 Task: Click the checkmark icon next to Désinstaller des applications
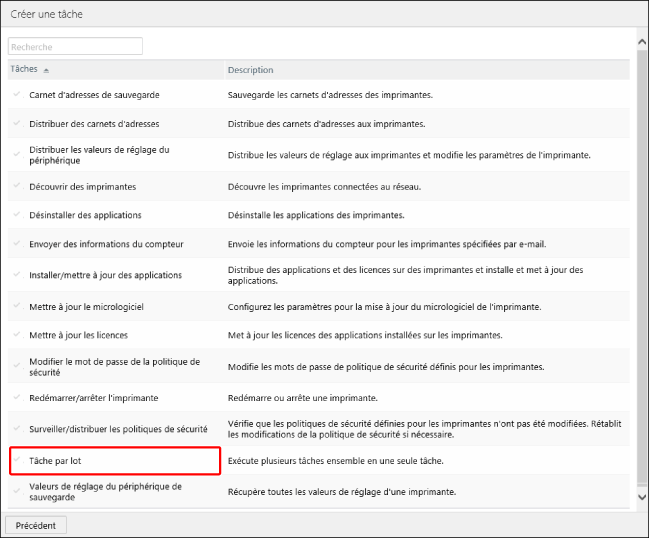(17, 215)
